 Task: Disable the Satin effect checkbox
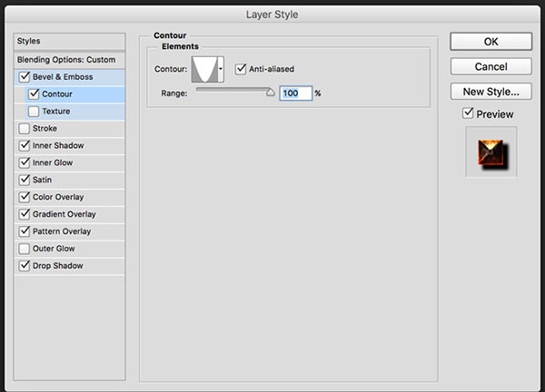pyautogui.click(x=25, y=180)
